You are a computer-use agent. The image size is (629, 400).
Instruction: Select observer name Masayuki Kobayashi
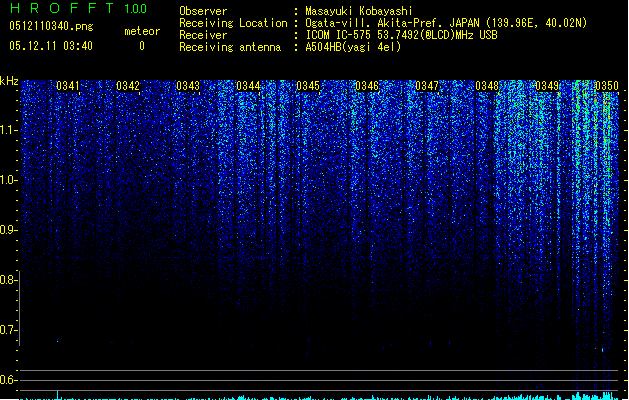[x=359, y=11]
